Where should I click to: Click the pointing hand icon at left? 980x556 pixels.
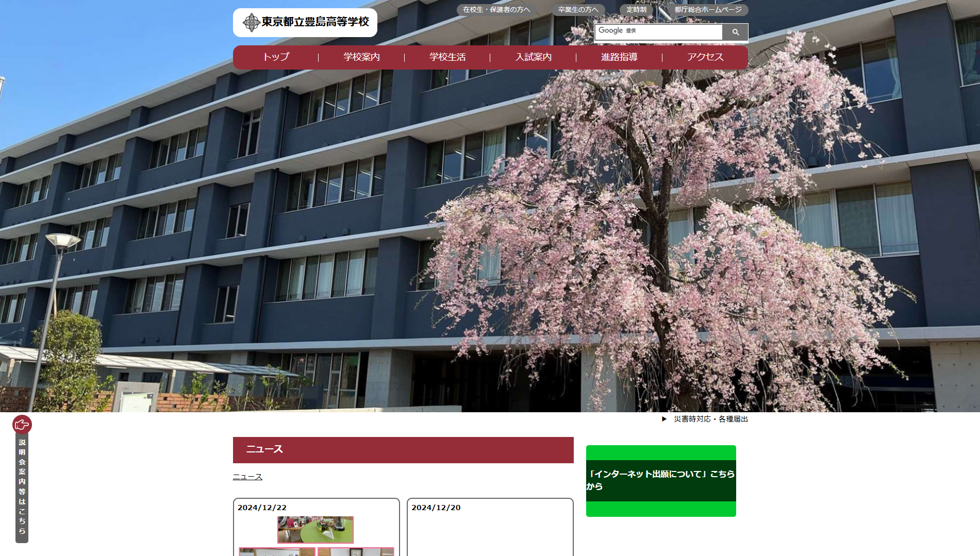pyautogui.click(x=22, y=425)
